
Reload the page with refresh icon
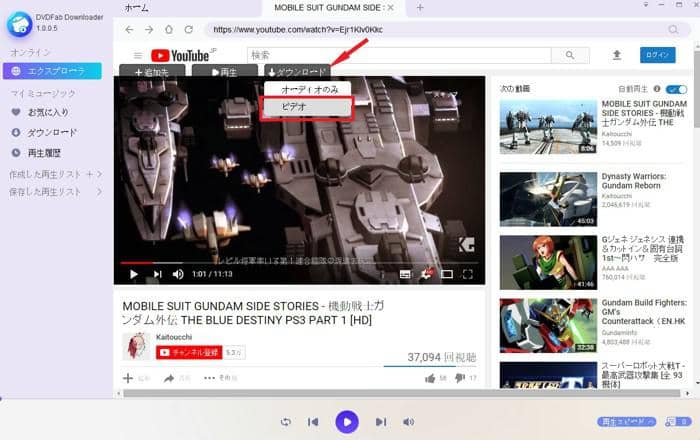[x=189, y=29]
